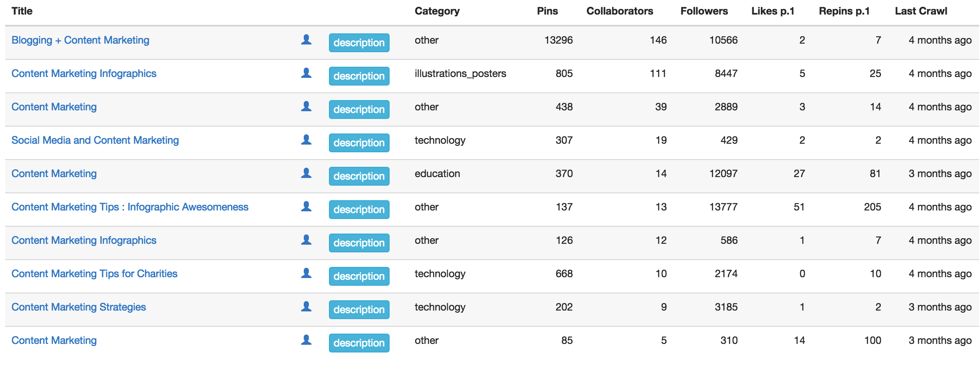
Task: Click person icon beside Content Marketing Strategies
Action: [x=306, y=307]
